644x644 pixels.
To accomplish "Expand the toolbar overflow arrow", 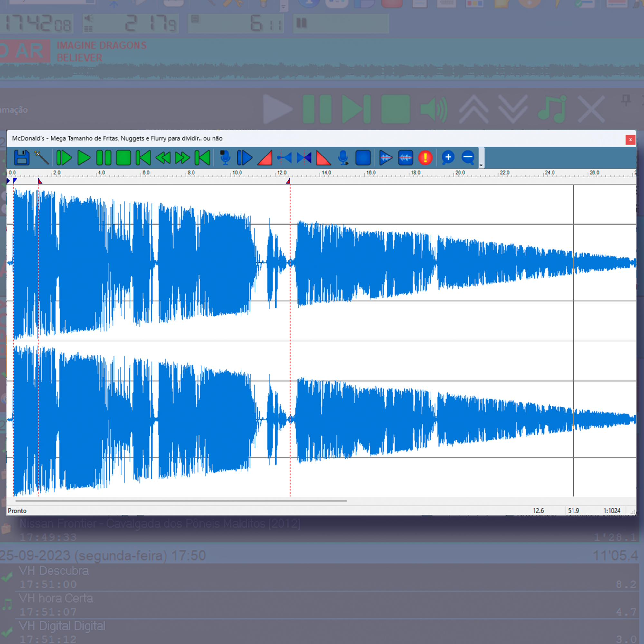I will [481, 165].
